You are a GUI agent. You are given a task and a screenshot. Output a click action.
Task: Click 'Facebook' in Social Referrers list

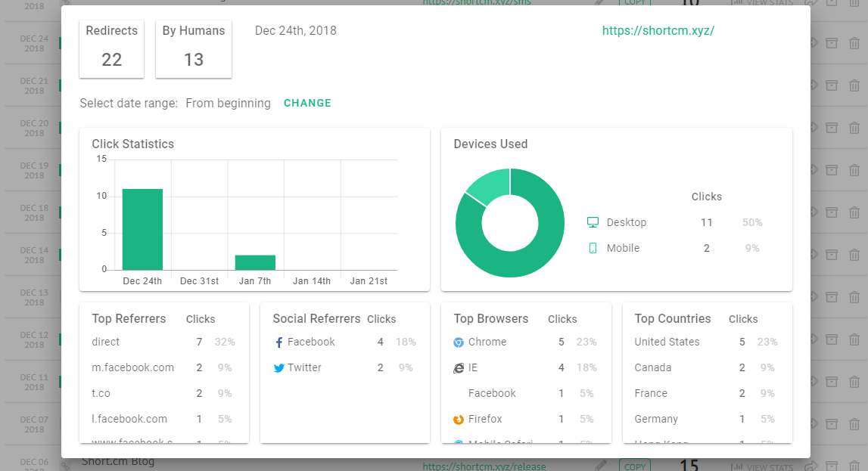tap(311, 342)
